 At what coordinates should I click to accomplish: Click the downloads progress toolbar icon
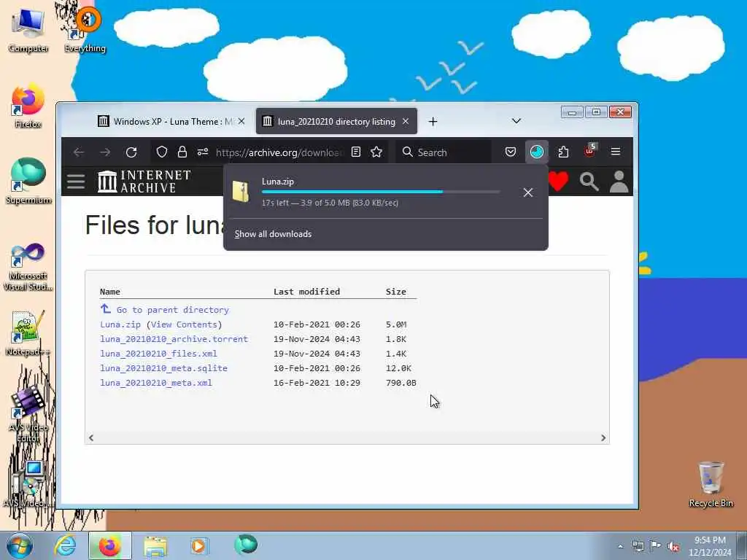537,152
